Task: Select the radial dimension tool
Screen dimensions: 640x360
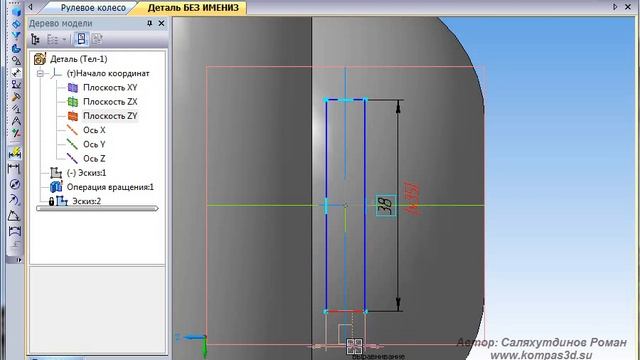Action: (x=14, y=200)
